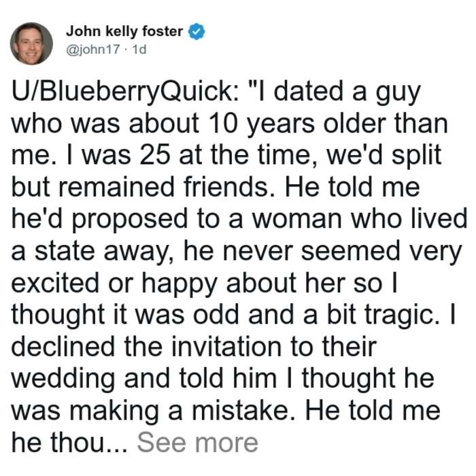Click the word 'declined' in the post
Viewport: 476px width, 476px height.
pyautogui.click(x=63, y=347)
